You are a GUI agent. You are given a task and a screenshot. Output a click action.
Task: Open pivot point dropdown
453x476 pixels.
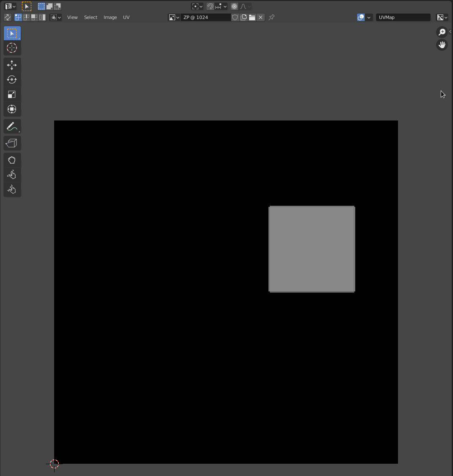click(x=197, y=6)
